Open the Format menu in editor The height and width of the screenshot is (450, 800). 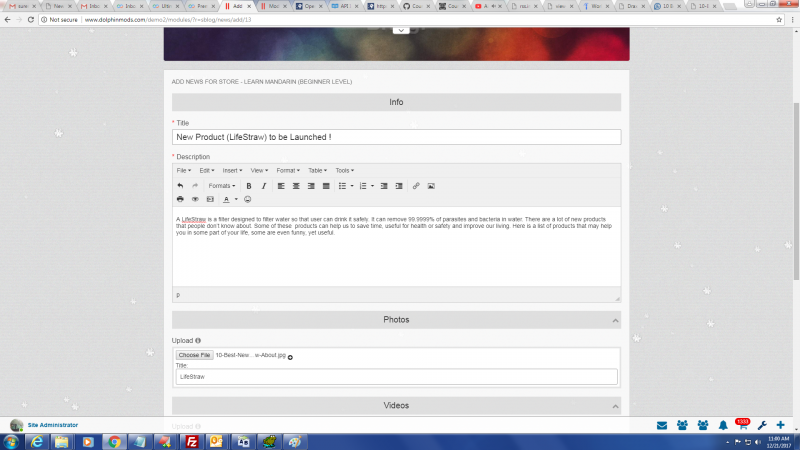click(288, 170)
